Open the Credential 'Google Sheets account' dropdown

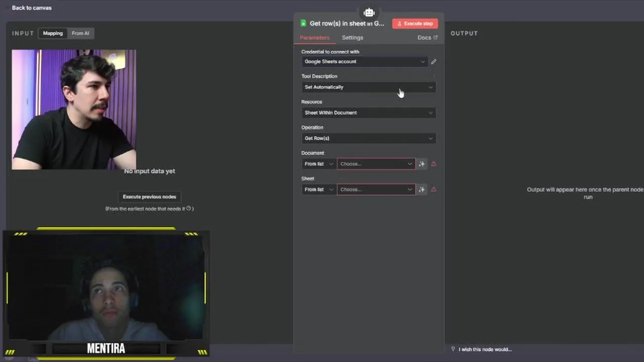(364, 62)
